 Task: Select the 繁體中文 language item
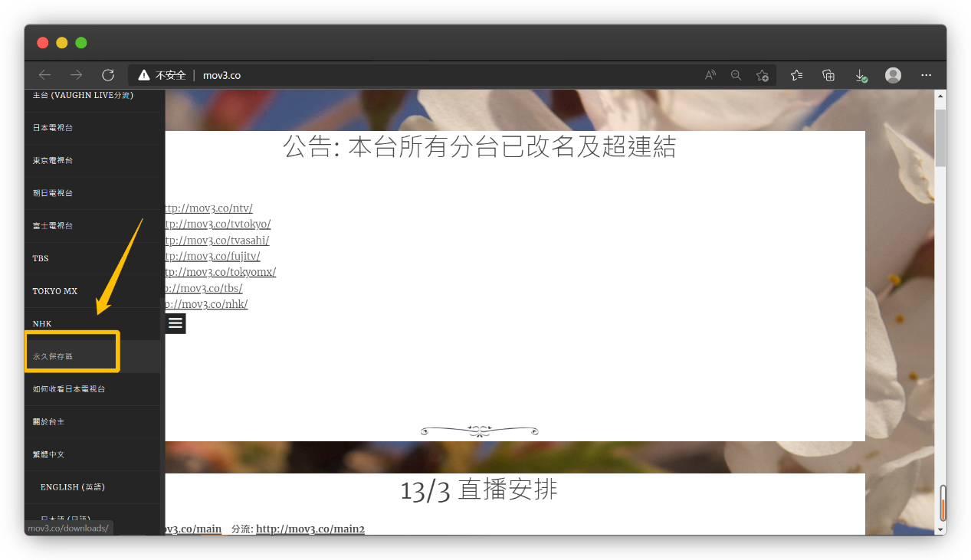(92, 454)
